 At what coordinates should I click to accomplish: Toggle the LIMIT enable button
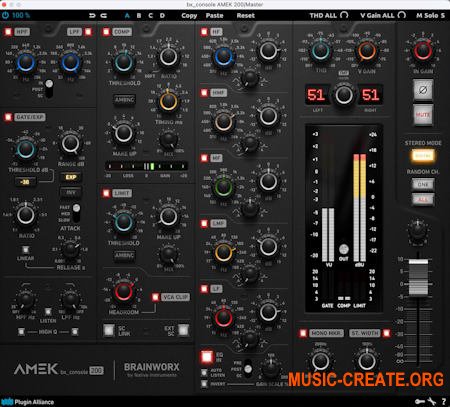click(x=106, y=193)
